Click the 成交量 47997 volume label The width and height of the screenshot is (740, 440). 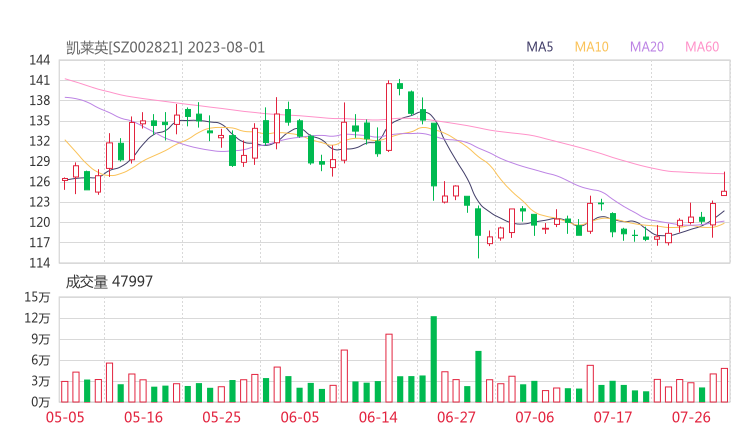click(x=109, y=282)
